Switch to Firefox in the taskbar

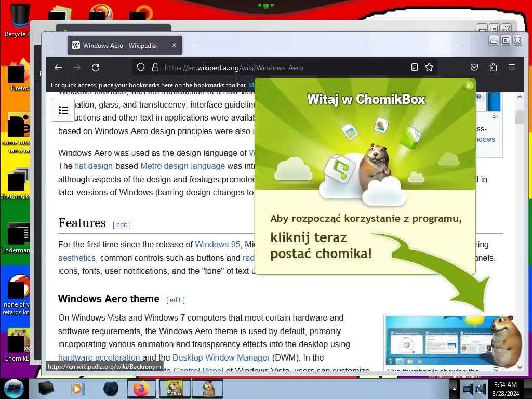141,389
